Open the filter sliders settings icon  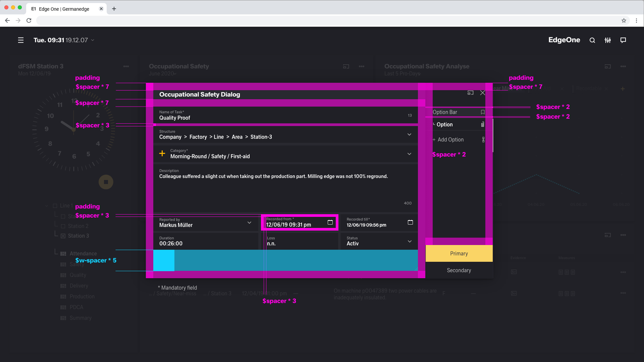tap(608, 40)
